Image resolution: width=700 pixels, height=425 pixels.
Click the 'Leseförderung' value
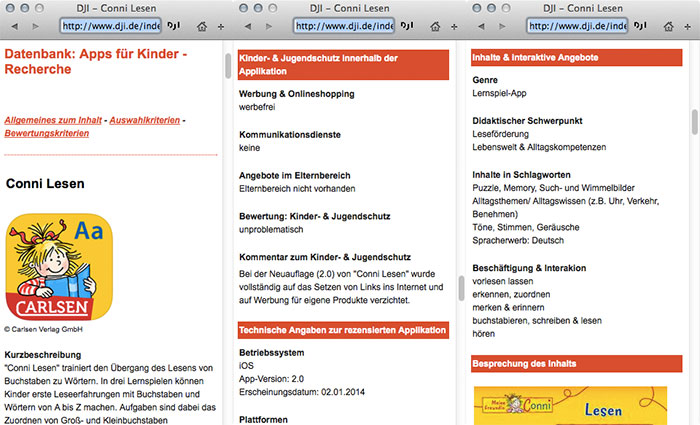(x=500, y=134)
